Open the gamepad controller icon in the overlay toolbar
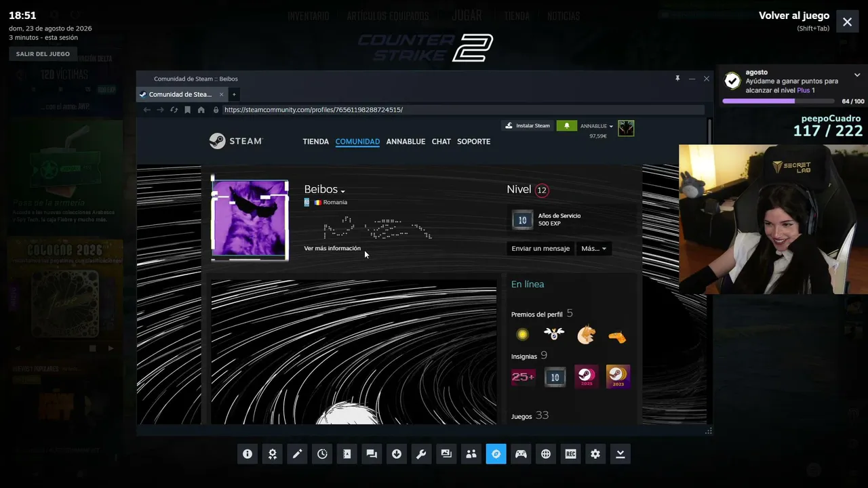The image size is (868, 488). tap(521, 454)
